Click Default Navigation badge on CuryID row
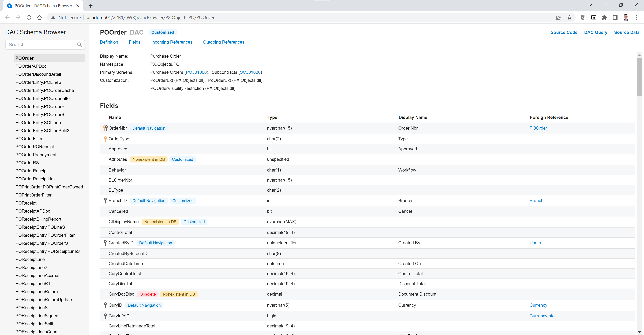The width and height of the screenshot is (644, 335). (144, 305)
